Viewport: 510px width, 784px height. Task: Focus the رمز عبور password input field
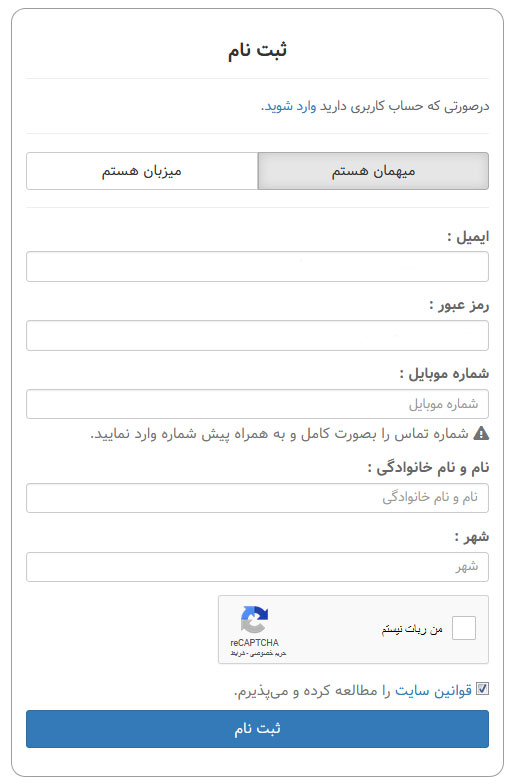[x=257, y=336]
